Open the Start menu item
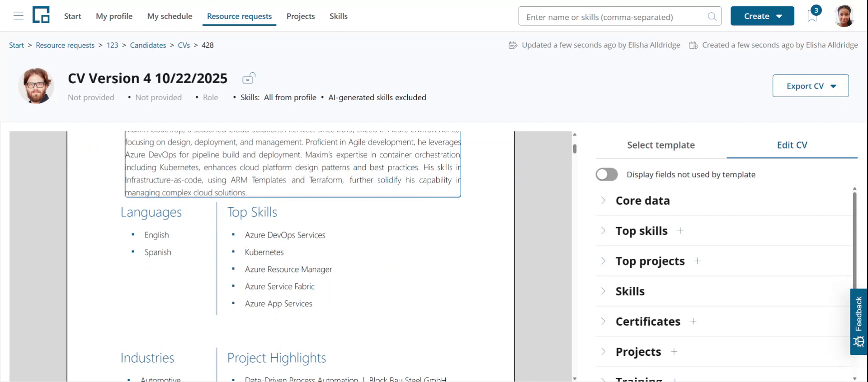Image resolution: width=868 pixels, height=382 pixels. 72,16
